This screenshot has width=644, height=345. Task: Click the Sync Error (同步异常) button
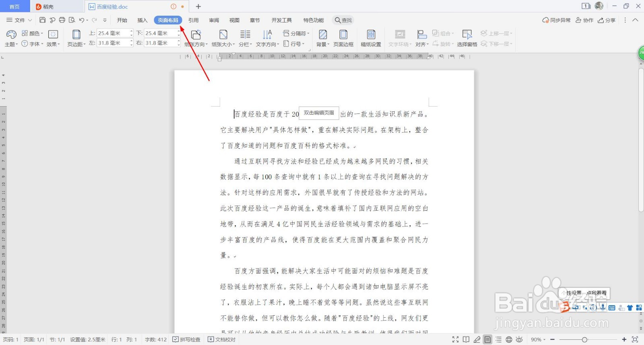[556, 20]
